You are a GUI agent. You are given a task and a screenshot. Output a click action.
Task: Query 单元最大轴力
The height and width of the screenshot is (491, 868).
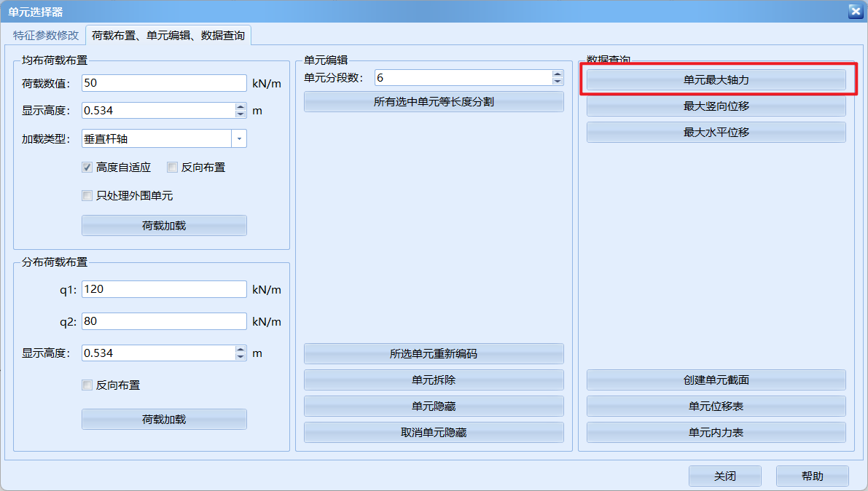[716, 80]
